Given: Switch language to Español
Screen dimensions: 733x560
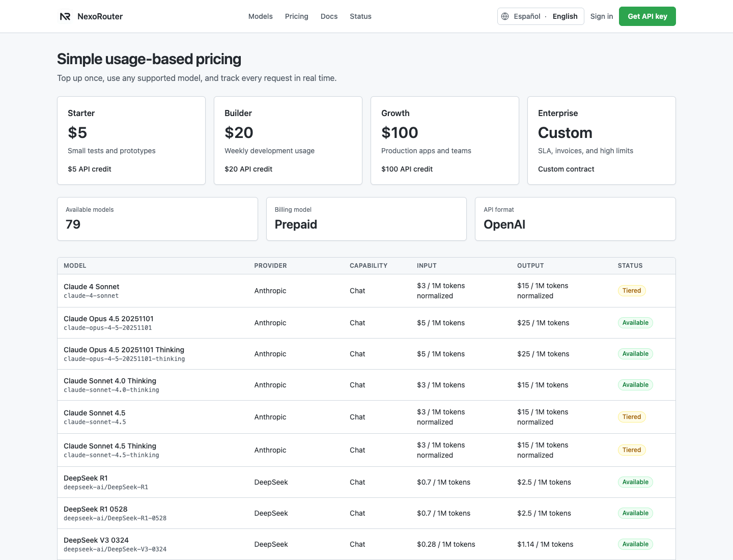Looking at the screenshot, I should [527, 16].
